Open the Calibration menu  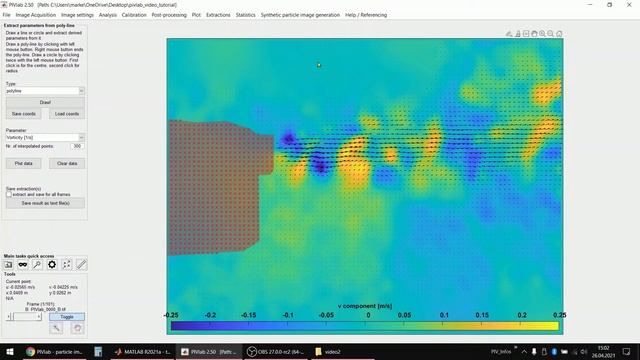(134, 15)
